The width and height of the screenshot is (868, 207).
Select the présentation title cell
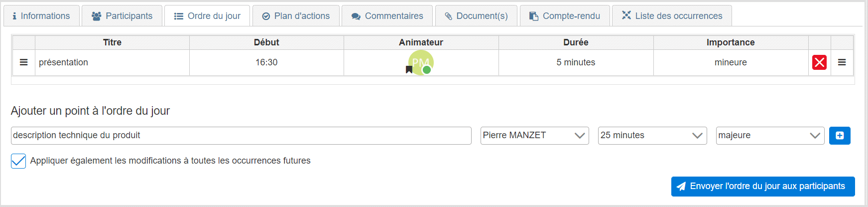[x=112, y=62]
